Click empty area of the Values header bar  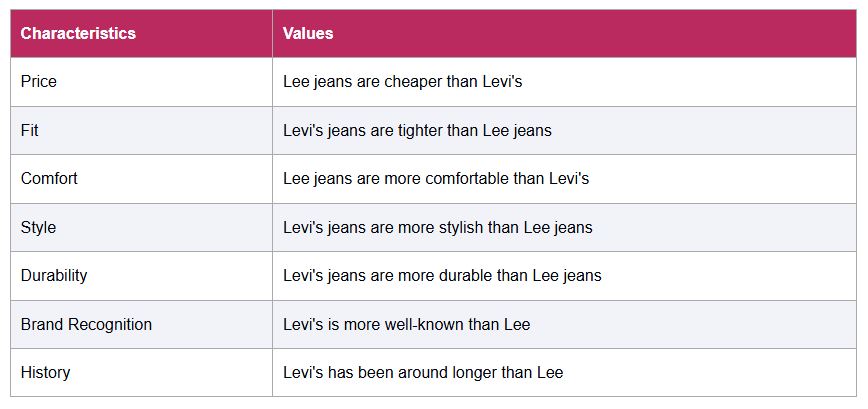pos(595,33)
